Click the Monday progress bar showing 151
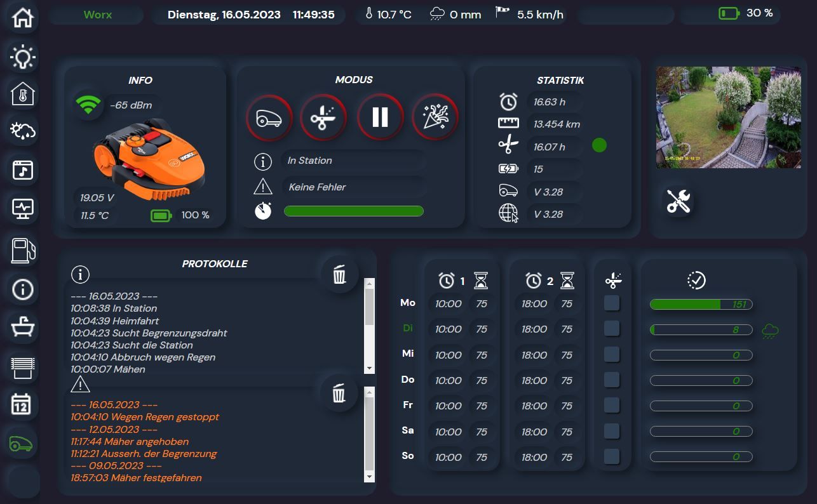 click(701, 305)
